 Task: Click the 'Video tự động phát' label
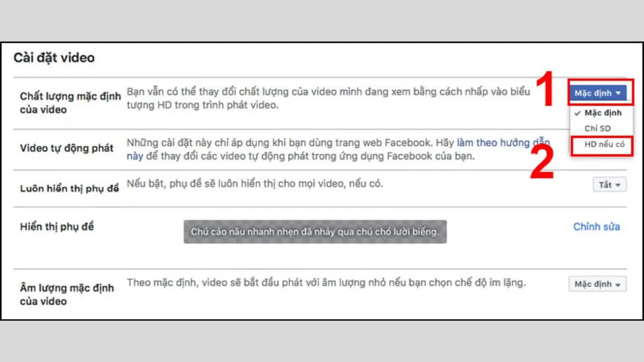(x=66, y=148)
